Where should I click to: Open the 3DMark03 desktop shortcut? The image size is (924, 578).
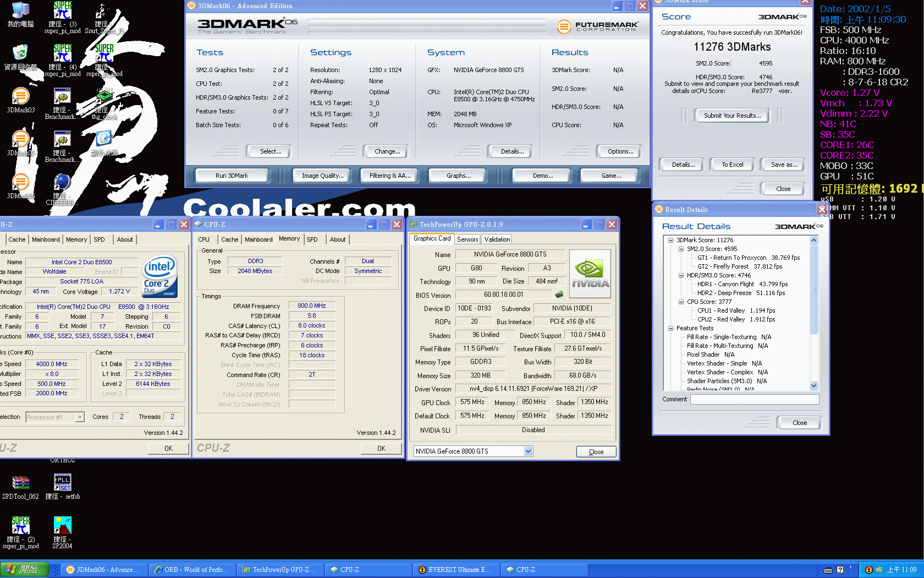click(20, 97)
